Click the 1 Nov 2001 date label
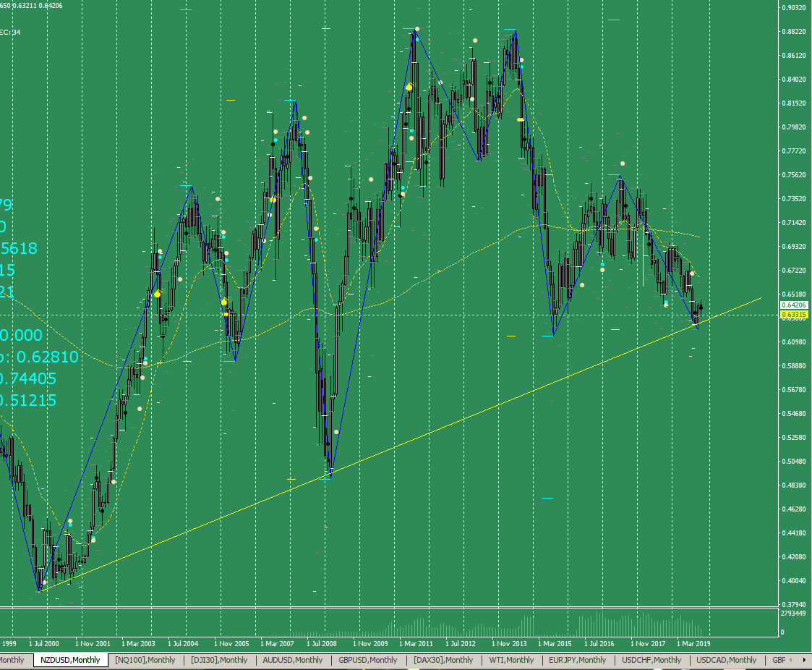 coord(93,643)
